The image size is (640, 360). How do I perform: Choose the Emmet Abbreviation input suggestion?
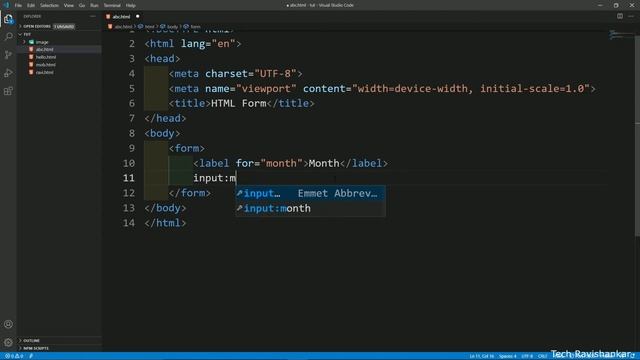tap(311, 193)
